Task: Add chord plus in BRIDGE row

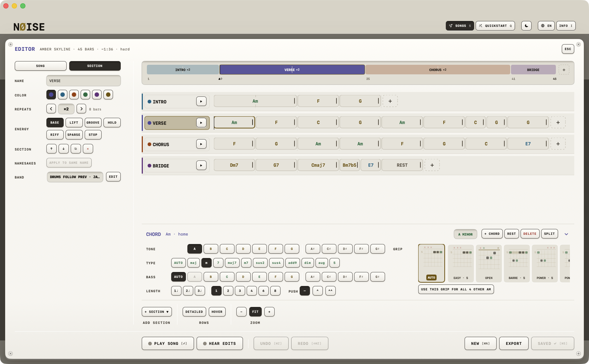Action: pos(432,165)
